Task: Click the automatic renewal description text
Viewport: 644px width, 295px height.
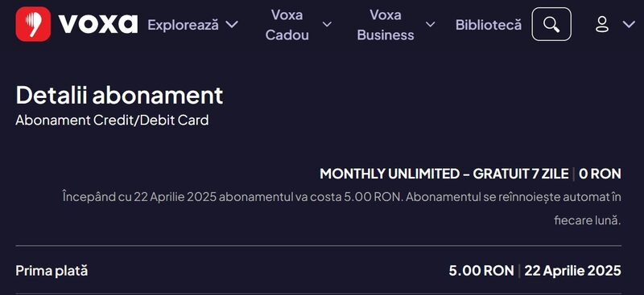Action: coord(341,208)
